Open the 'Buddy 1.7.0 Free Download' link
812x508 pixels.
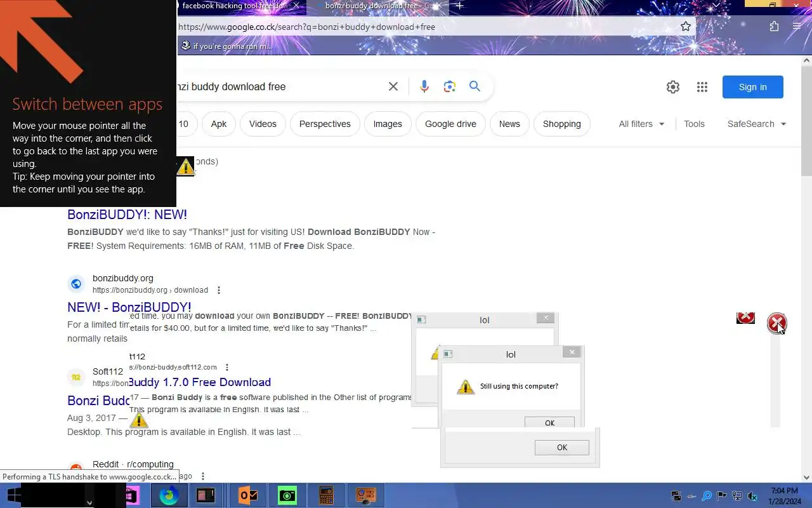click(200, 382)
